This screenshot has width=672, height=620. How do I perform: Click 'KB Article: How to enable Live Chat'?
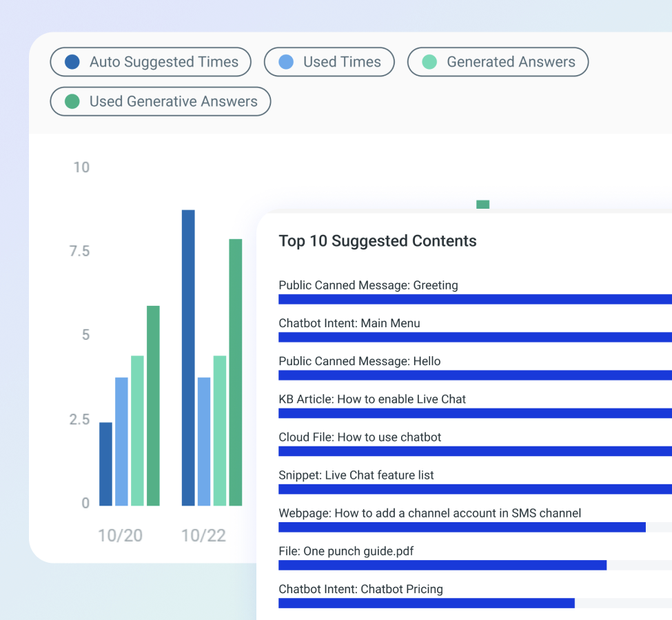pos(372,400)
